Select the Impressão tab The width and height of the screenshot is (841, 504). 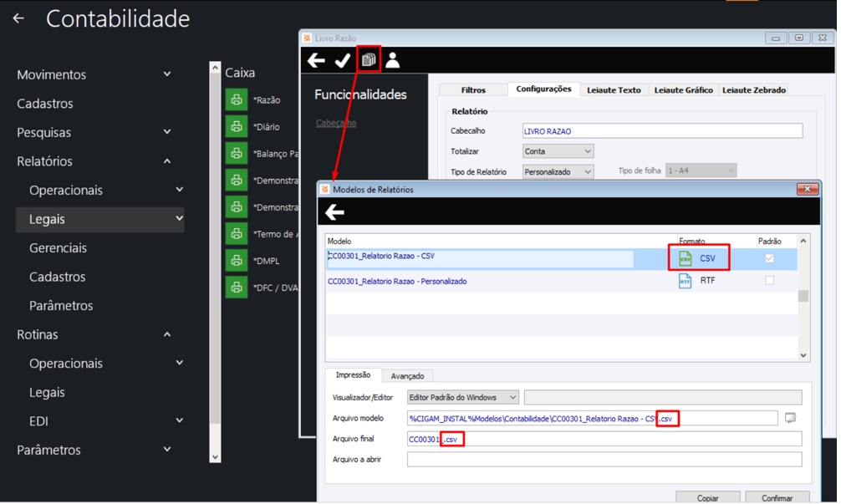coord(353,375)
